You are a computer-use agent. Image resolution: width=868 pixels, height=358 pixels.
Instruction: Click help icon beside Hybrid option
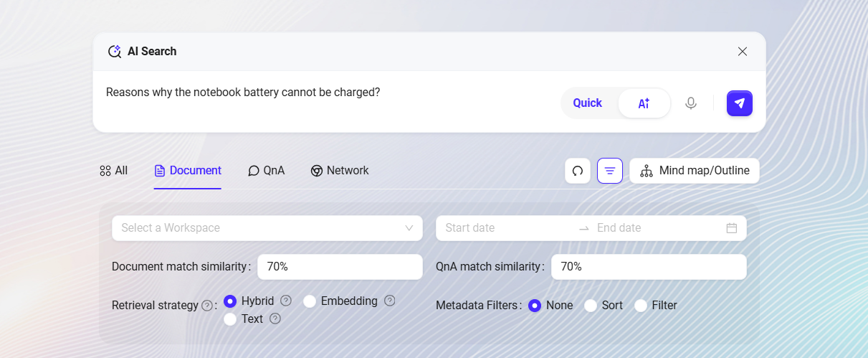coord(286,301)
